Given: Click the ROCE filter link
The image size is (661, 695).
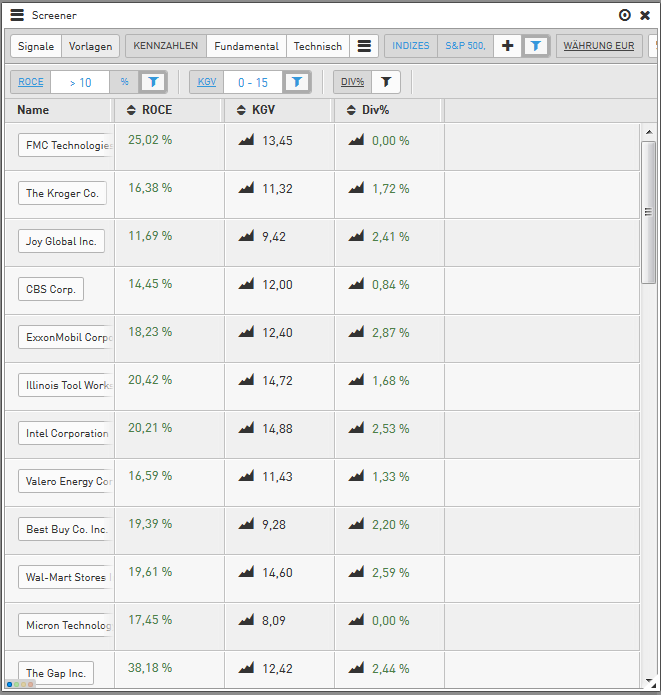Looking at the screenshot, I should pyautogui.click(x=31, y=82).
